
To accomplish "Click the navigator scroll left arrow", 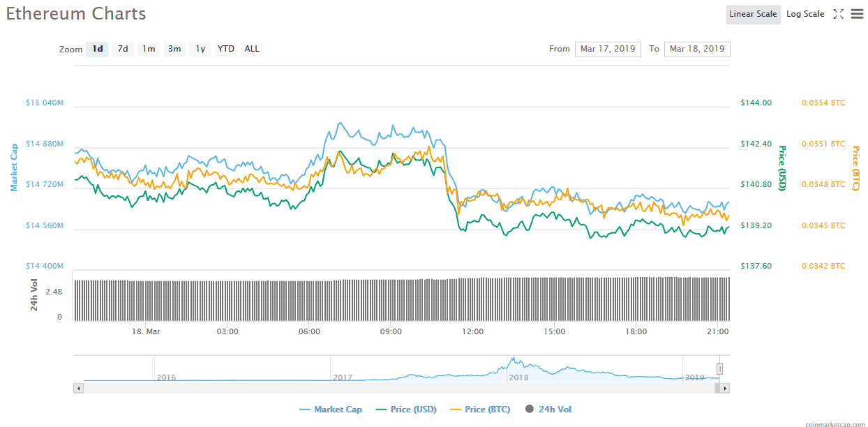I will click(78, 388).
